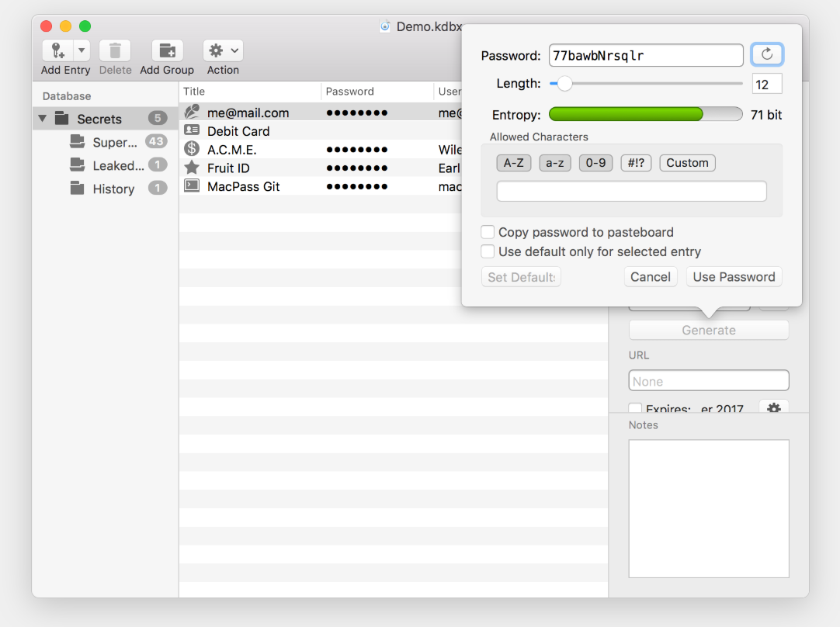Select the MacPass Git entry title
Image resolution: width=840 pixels, height=627 pixels.
pyautogui.click(x=243, y=186)
